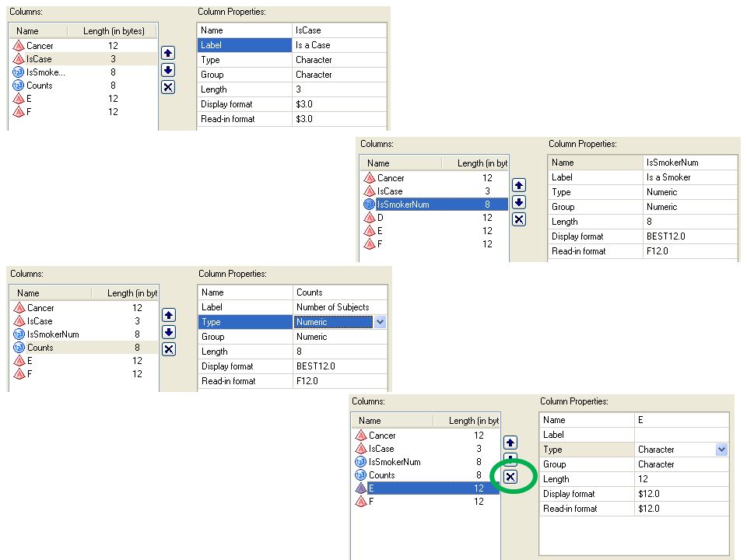Viewport: 747px width, 560px height.
Task: Click the Group value Character for column E
Action: tap(682, 465)
